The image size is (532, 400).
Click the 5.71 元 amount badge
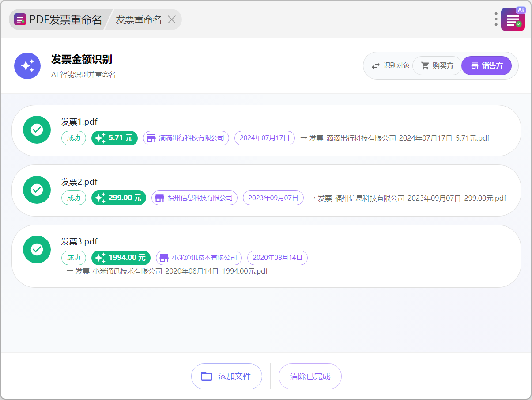click(114, 138)
